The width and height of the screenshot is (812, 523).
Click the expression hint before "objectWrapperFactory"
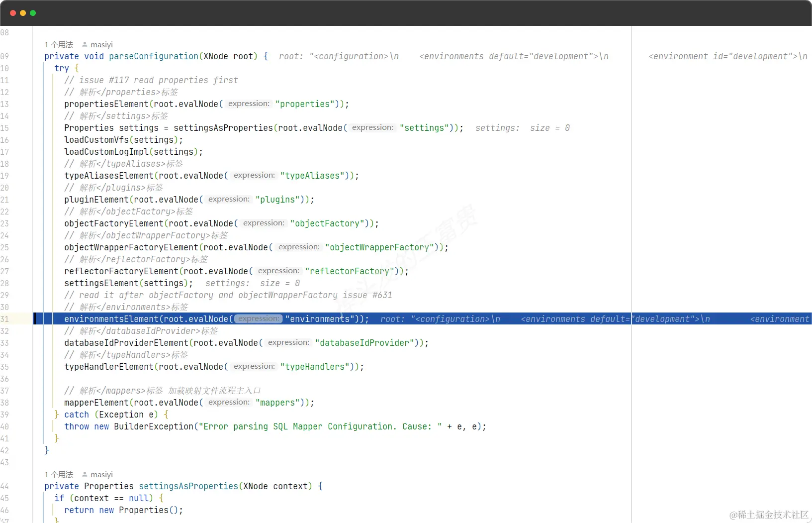(x=299, y=247)
